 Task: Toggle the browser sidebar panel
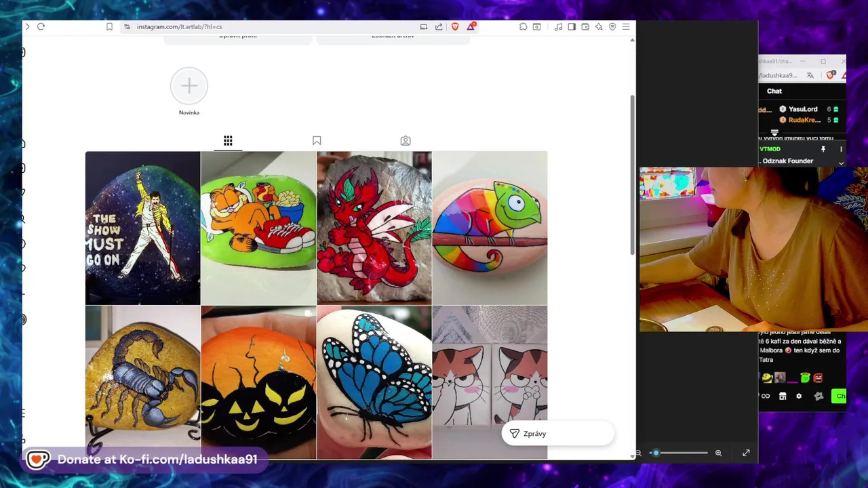(x=572, y=26)
